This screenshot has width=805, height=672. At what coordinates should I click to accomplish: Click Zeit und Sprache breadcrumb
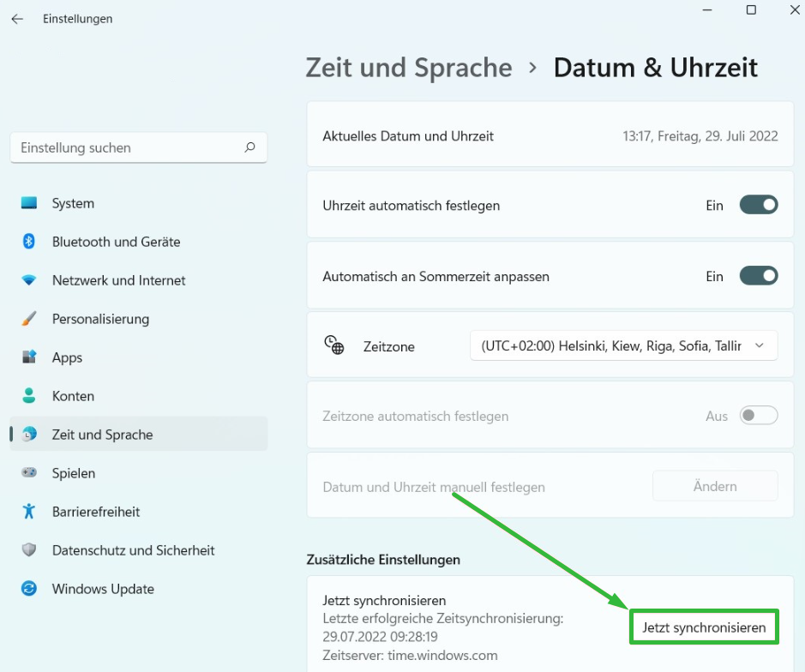(409, 68)
